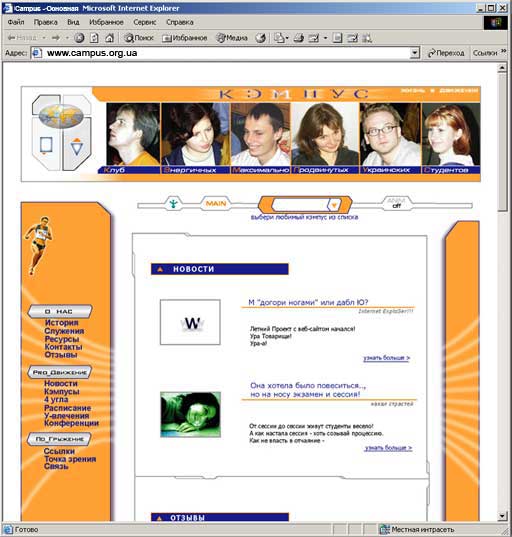Click the Refresh icon in IE toolbar
The image size is (512, 537).
94,38
